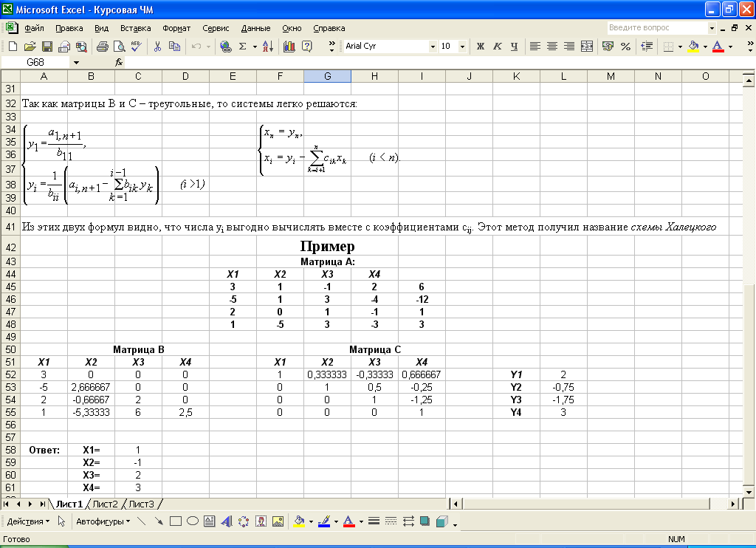Apply currency format with the money icon
The width and height of the screenshot is (756, 548).
pyautogui.click(x=608, y=47)
